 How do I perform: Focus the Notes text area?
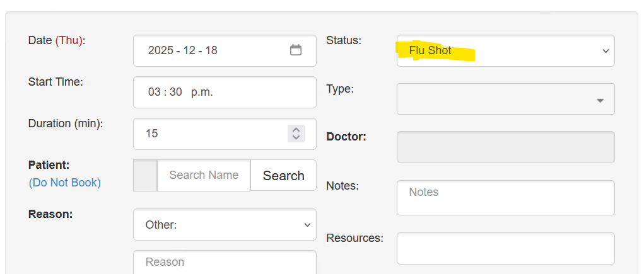[x=505, y=197]
